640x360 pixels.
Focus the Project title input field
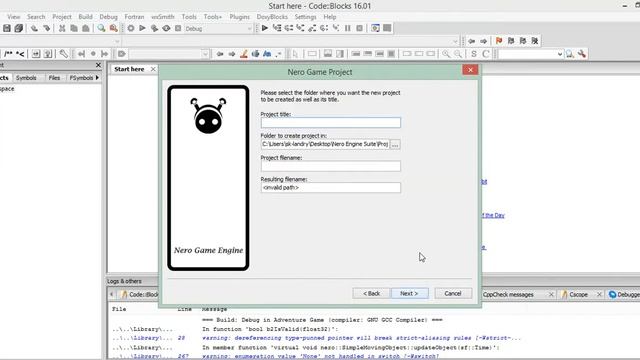tap(331, 122)
